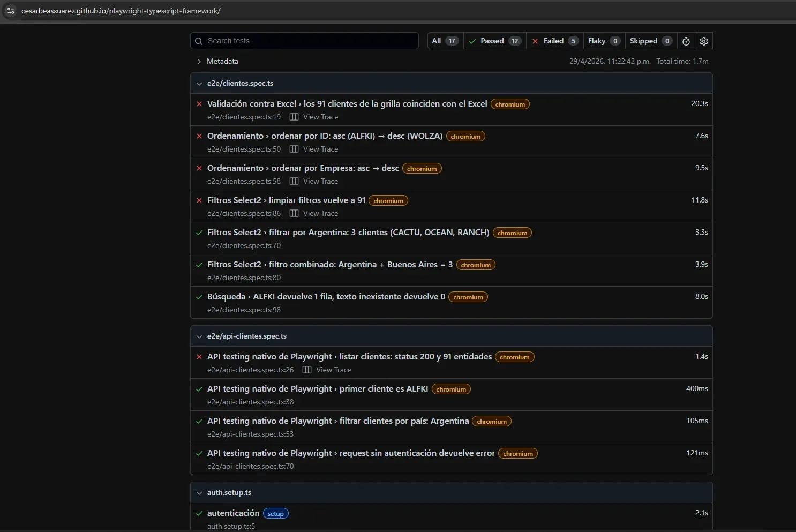Open filtrar clientes por país test

tap(338, 421)
